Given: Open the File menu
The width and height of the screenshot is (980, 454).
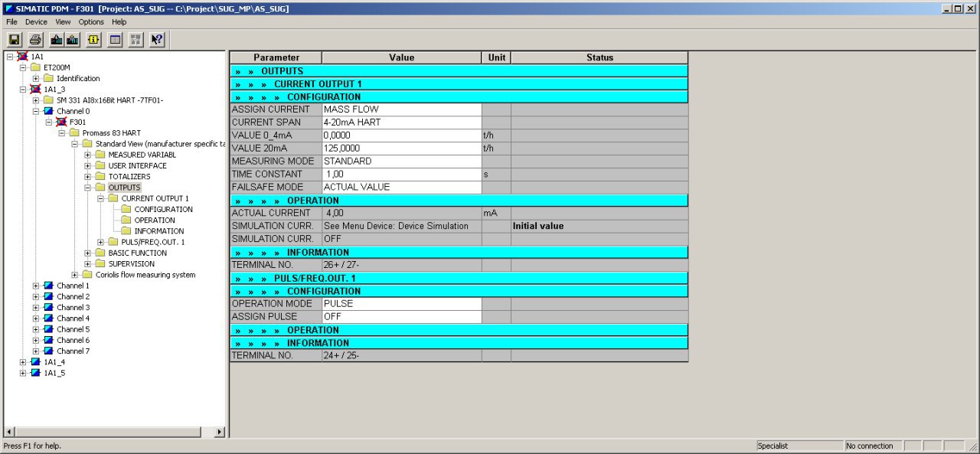Looking at the screenshot, I should point(11,22).
